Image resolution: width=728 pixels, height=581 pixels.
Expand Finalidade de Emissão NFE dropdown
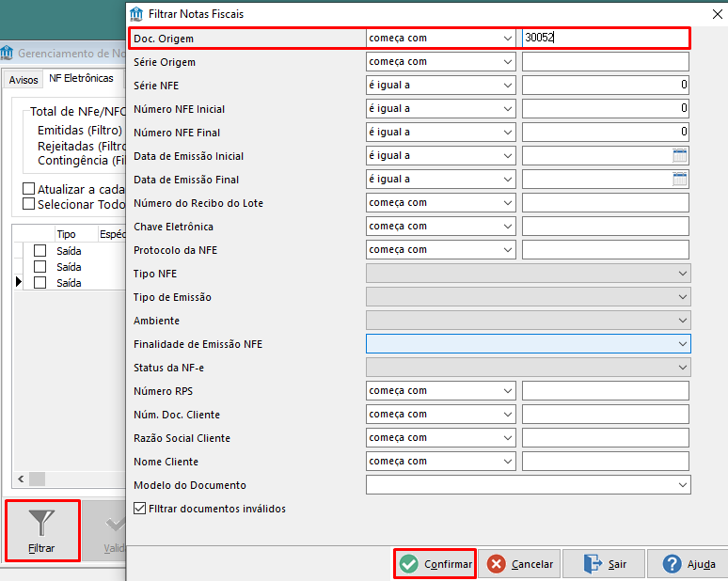coord(683,344)
